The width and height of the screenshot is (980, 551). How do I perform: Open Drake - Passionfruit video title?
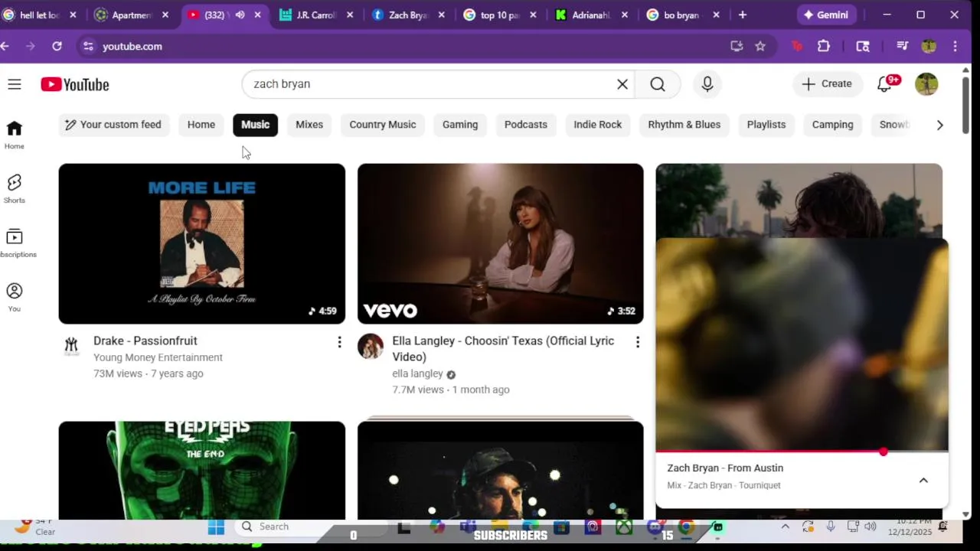click(145, 341)
